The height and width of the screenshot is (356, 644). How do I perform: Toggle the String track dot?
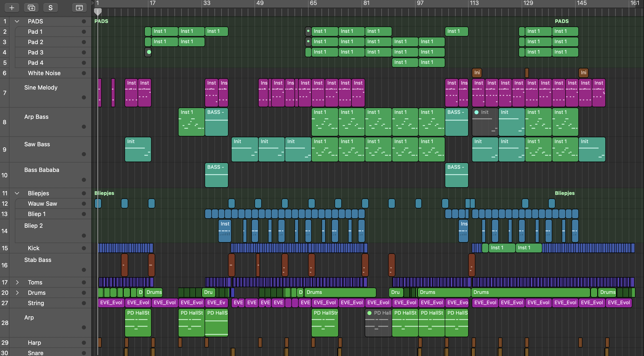(84, 303)
